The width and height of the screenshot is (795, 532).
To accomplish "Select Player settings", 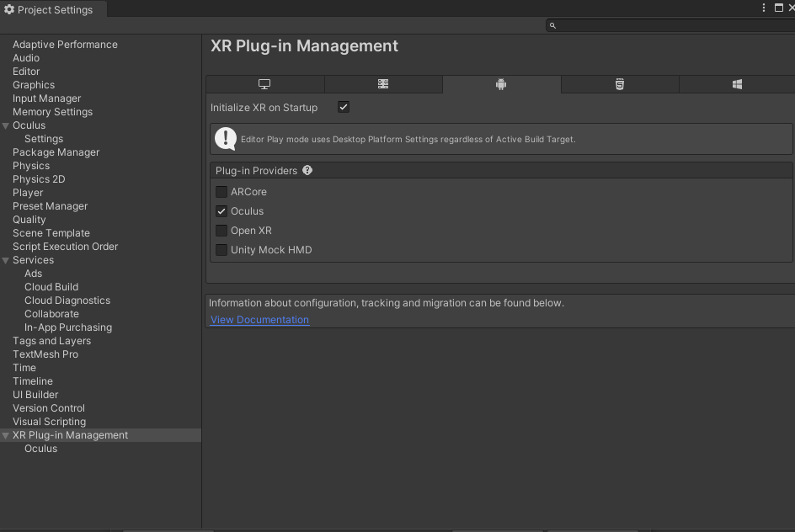I will click(x=28, y=193).
